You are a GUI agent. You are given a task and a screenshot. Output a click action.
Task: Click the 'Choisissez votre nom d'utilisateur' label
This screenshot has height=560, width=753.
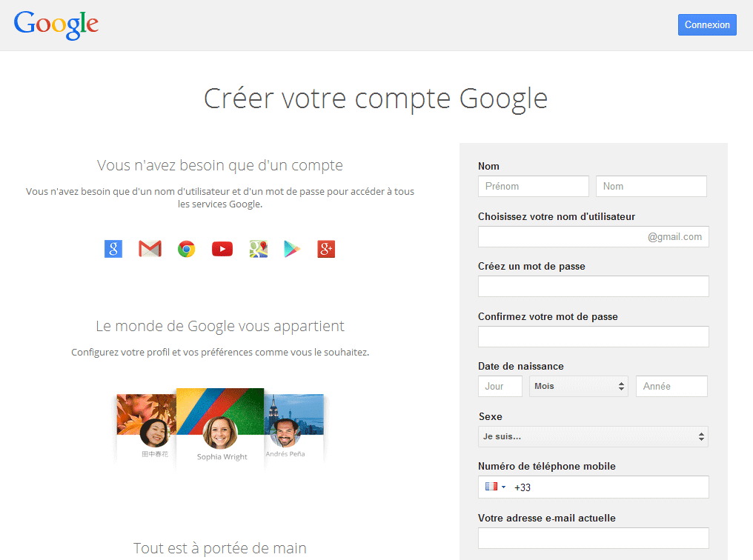pos(556,216)
